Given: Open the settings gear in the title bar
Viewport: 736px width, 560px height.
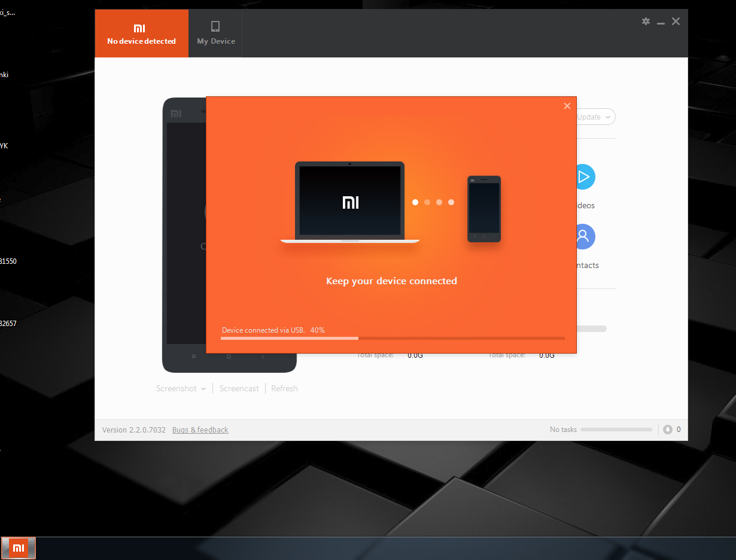Looking at the screenshot, I should (x=646, y=22).
